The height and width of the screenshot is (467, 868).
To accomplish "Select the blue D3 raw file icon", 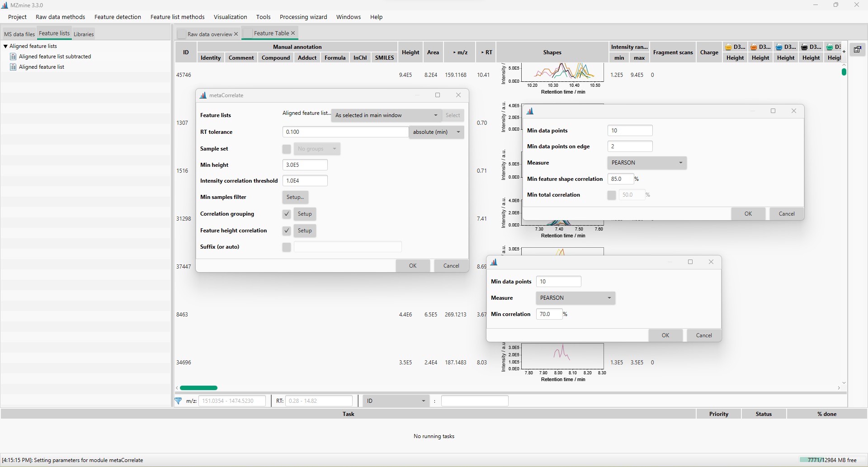I will pos(779,47).
